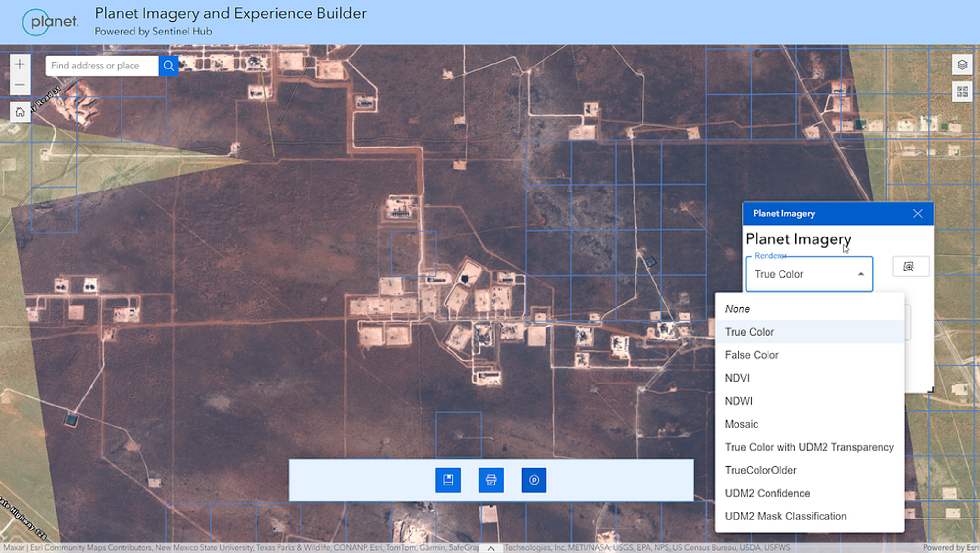Viewport: 980px width, 553px height.
Task: Expand the map attribution chevron
Action: [490, 548]
